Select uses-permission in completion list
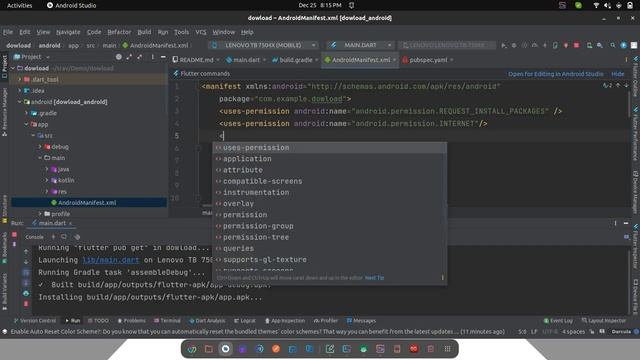 coord(330,148)
